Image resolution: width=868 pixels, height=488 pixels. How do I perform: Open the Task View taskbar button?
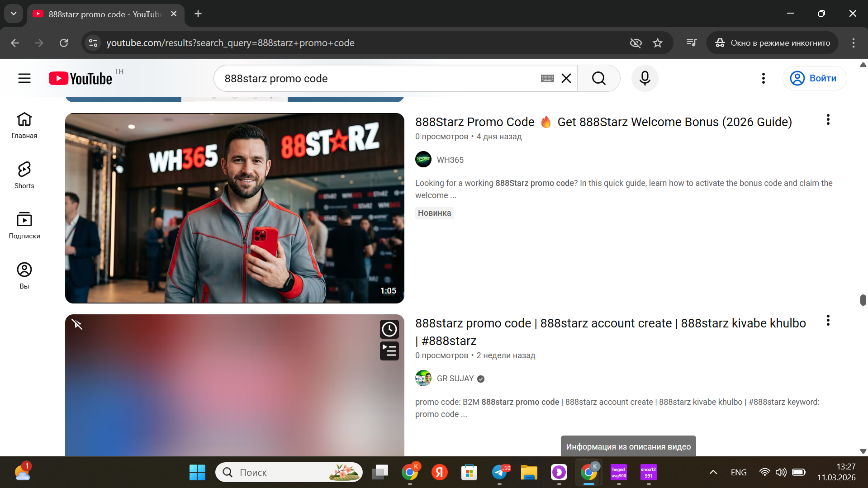pos(380,472)
